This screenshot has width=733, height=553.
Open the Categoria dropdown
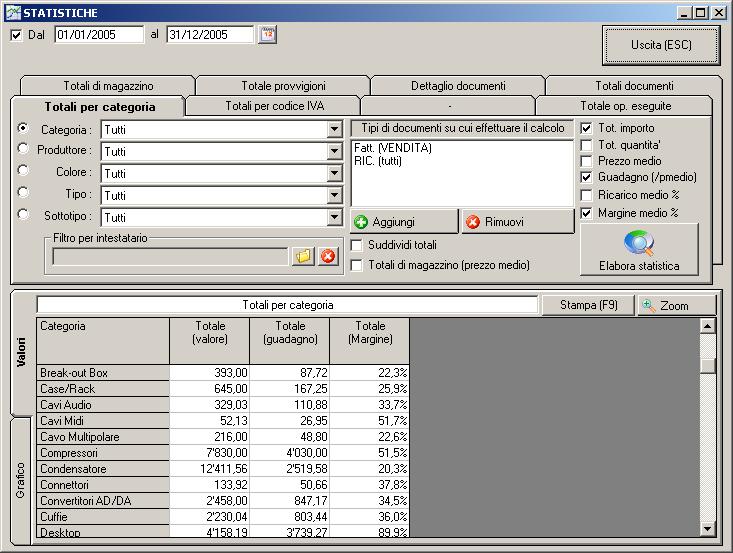point(334,129)
